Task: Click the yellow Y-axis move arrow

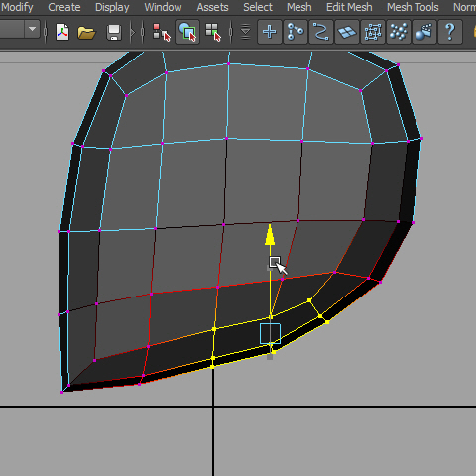Action: click(270, 235)
